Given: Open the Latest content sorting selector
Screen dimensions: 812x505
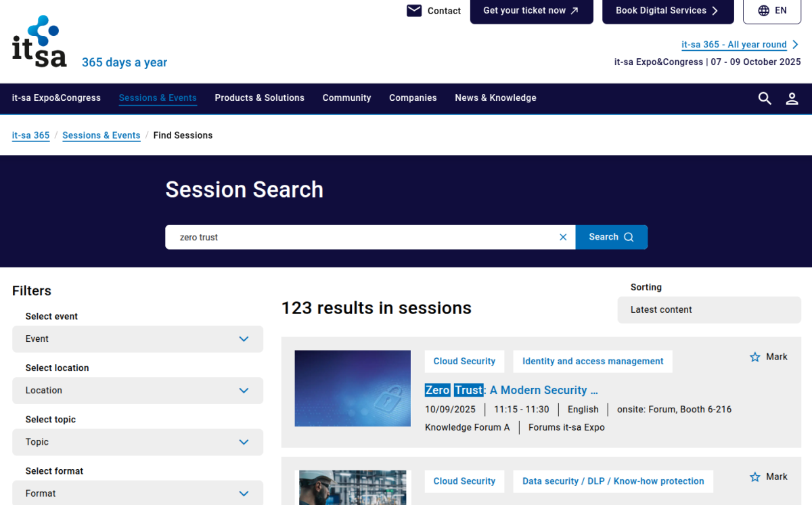Looking at the screenshot, I should pyautogui.click(x=708, y=309).
